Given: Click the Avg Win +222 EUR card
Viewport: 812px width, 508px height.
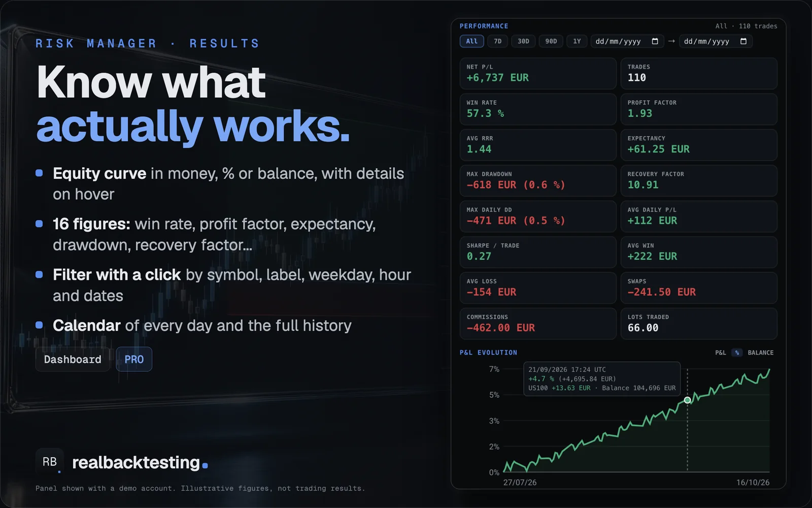Looking at the screenshot, I should coord(699,252).
